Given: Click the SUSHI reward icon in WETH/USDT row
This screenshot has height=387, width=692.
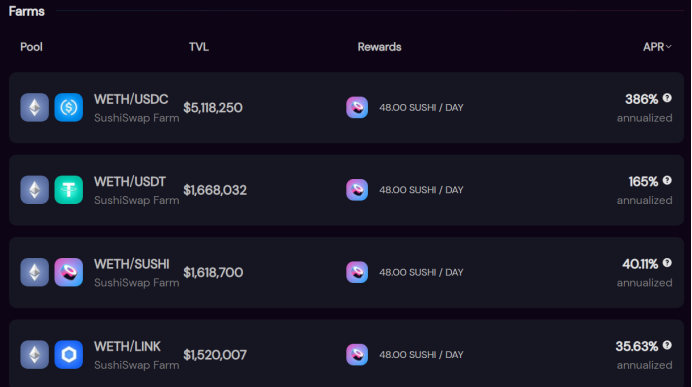Looking at the screenshot, I should [x=357, y=190].
